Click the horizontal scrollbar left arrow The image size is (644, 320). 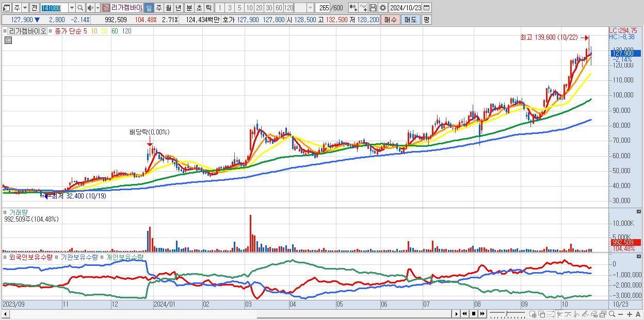[5, 314]
